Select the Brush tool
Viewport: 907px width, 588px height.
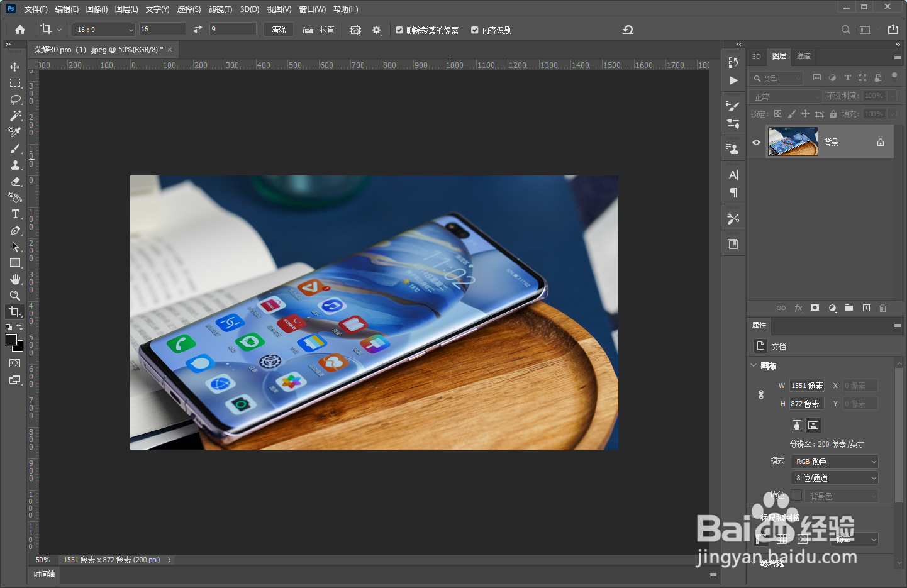pyautogui.click(x=15, y=148)
